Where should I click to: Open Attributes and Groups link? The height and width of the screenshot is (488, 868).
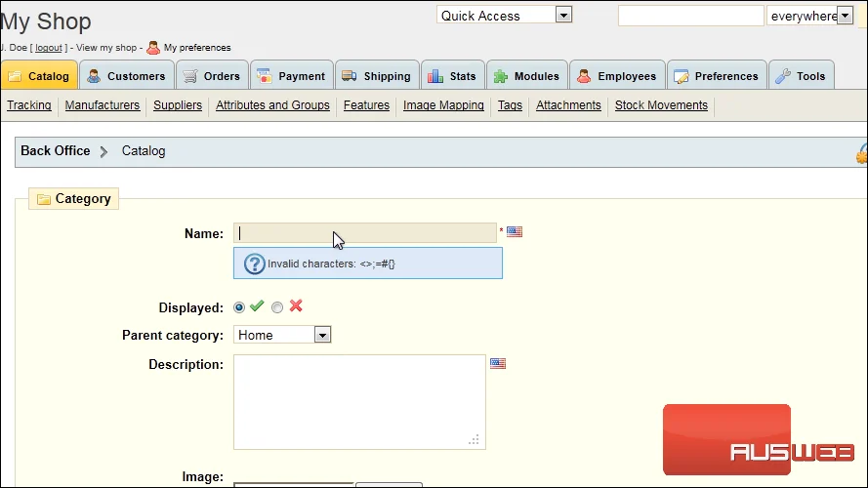point(273,105)
